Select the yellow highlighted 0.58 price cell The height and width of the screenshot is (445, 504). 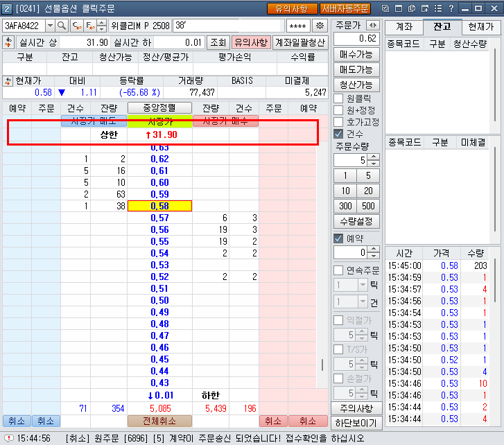(159, 206)
